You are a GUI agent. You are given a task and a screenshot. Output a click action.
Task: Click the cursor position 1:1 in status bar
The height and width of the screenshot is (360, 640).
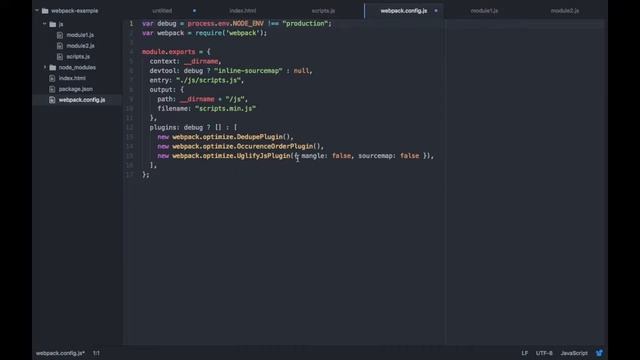pos(96,353)
